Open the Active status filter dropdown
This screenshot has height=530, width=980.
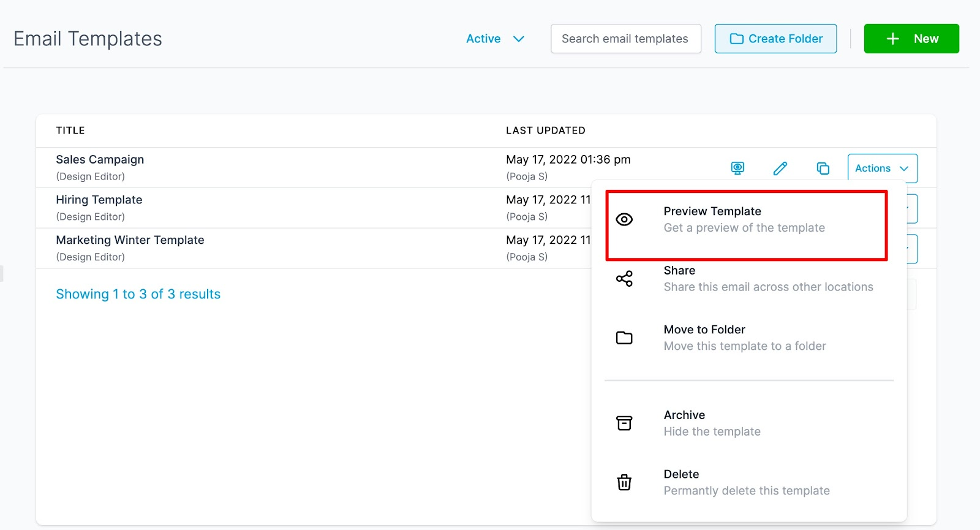[495, 39]
